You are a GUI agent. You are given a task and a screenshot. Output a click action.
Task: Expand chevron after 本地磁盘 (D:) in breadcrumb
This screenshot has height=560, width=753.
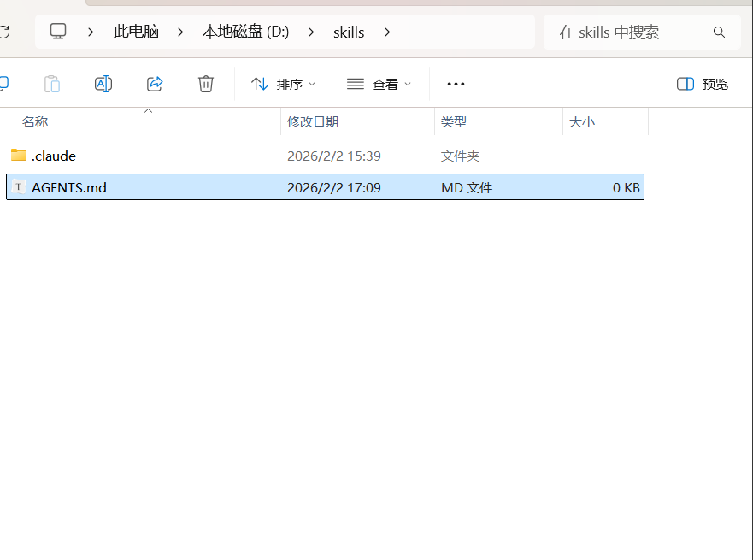311,32
